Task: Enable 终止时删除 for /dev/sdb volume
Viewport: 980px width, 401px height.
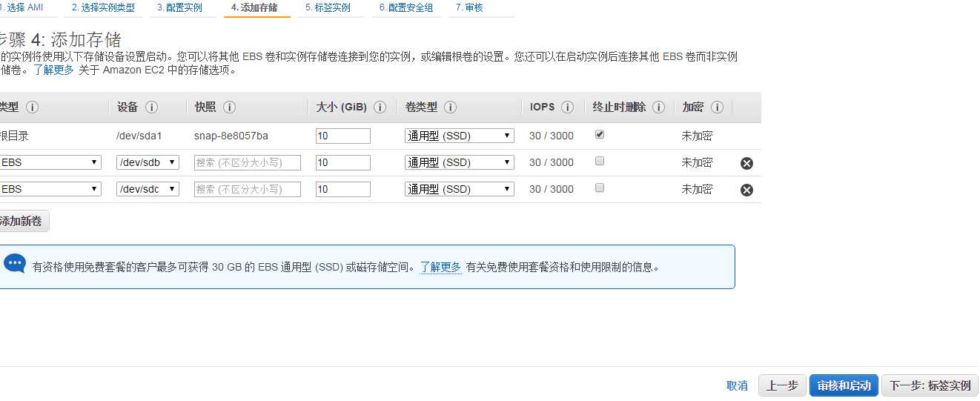Action: click(x=600, y=161)
